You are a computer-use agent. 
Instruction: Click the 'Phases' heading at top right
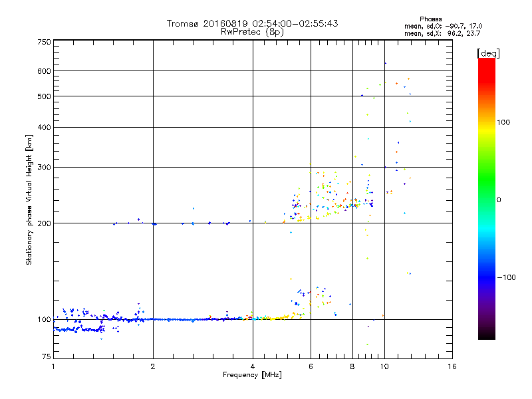(x=430, y=19)
